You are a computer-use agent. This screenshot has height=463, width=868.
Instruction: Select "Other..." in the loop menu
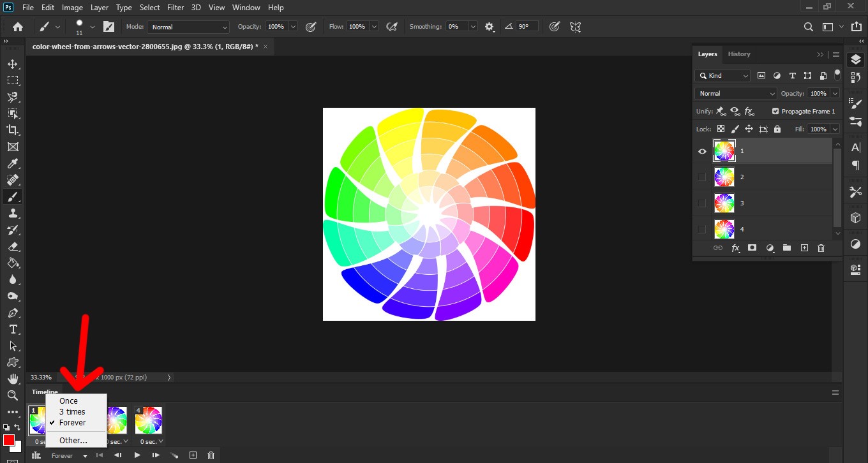pos(73,441)
